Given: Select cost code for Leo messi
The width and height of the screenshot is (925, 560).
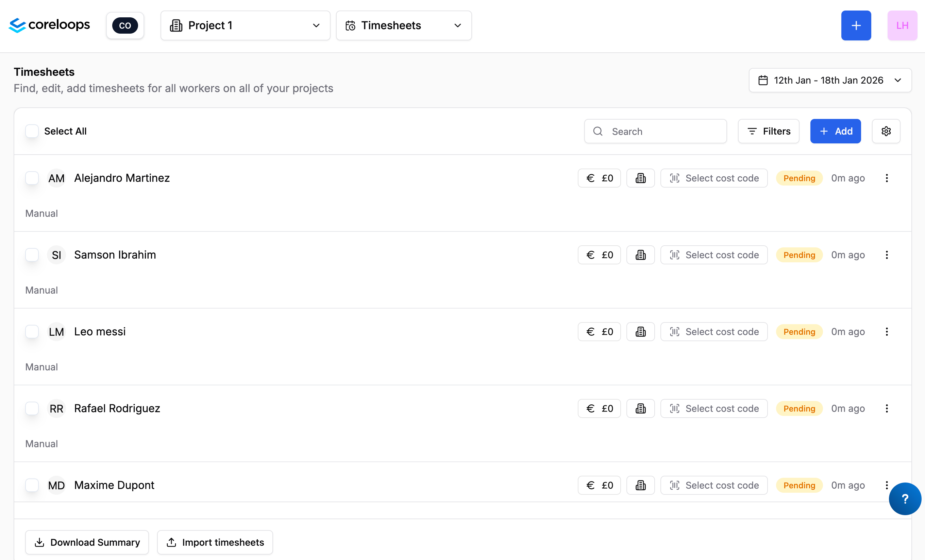Looking at the screenshot, I should 714,332.
